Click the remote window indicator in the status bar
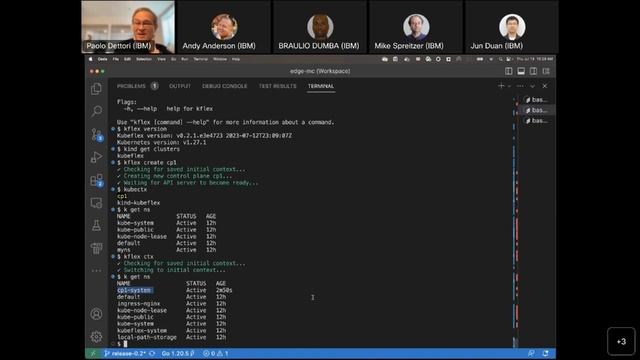Screen dimensions: 640x360 tap(93, 353)
